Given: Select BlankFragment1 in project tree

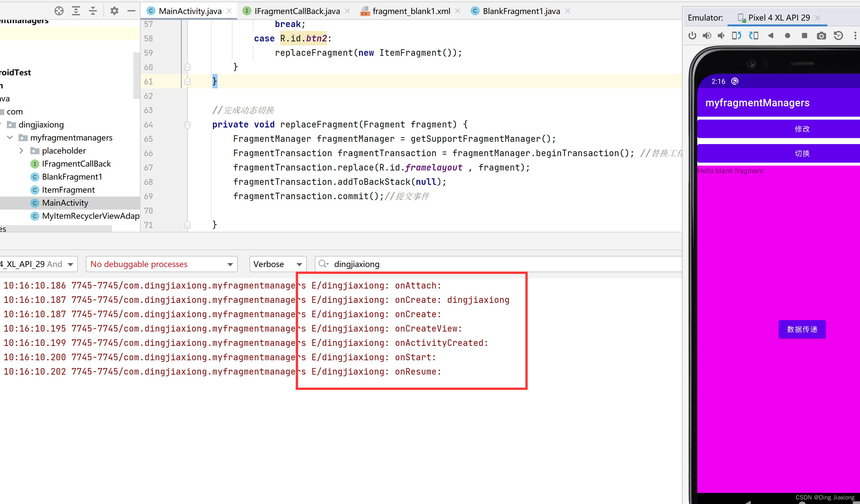Looking at the screenshot, I should [72, 177].
